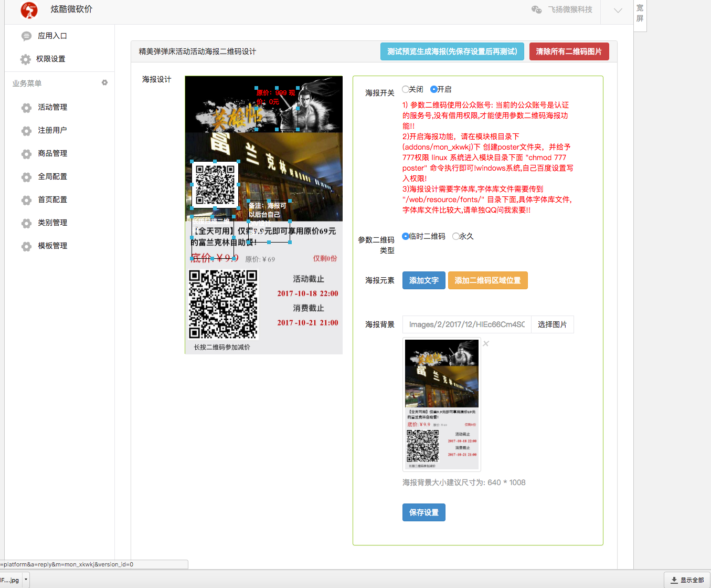Click the gear icon beside 注册用户
Screen dimensions: 711x588
pos(26,131)
